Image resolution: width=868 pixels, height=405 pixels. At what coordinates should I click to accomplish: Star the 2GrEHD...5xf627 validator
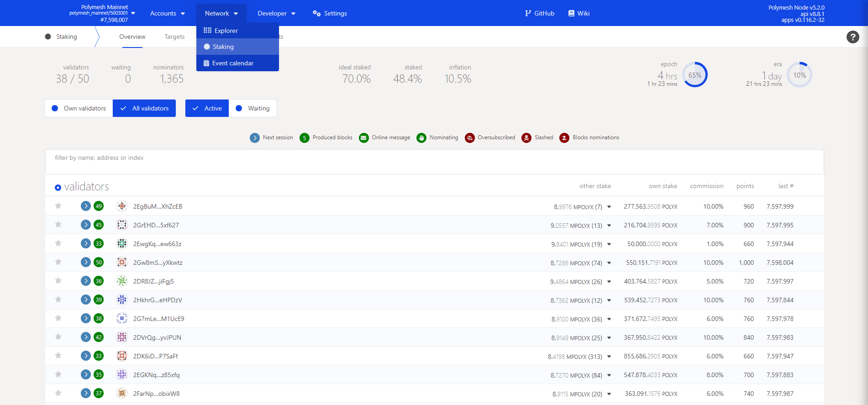click(x=58, y=225)
